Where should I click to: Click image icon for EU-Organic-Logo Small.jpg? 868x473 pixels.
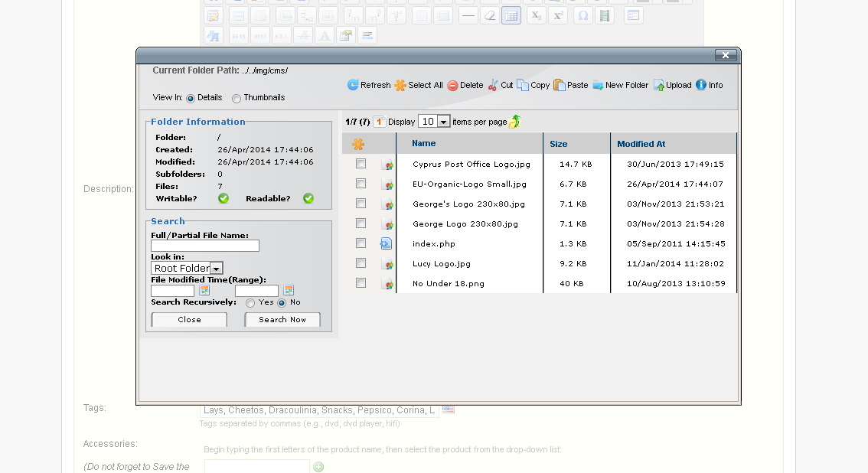[x=387, y=184]
